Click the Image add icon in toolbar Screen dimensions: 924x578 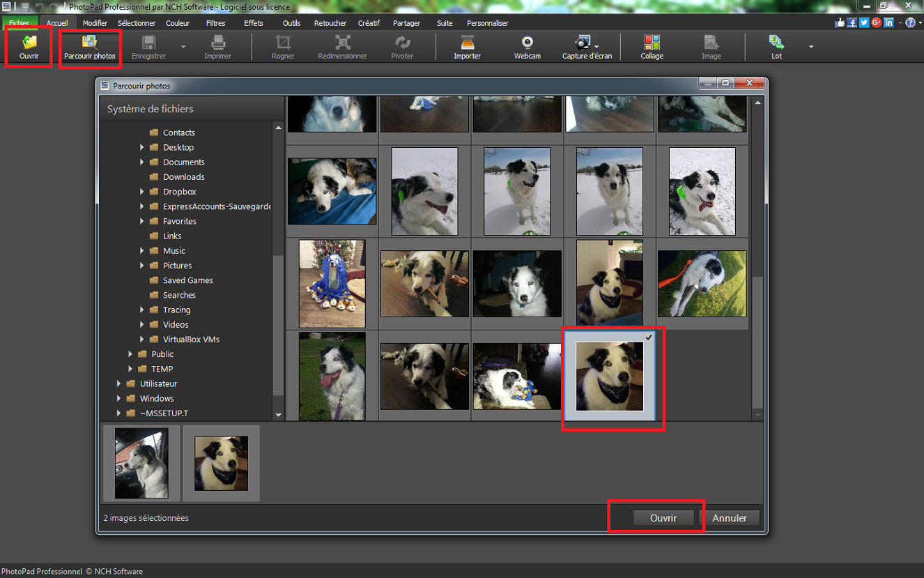pyautogui.click(x=711, y=42)
